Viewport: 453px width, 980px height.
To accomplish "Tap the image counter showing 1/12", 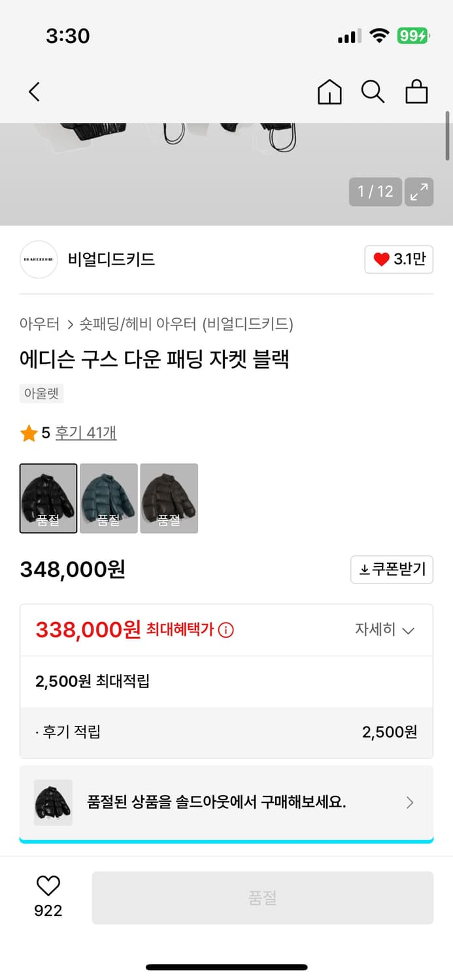I will [x=375, y=191].
